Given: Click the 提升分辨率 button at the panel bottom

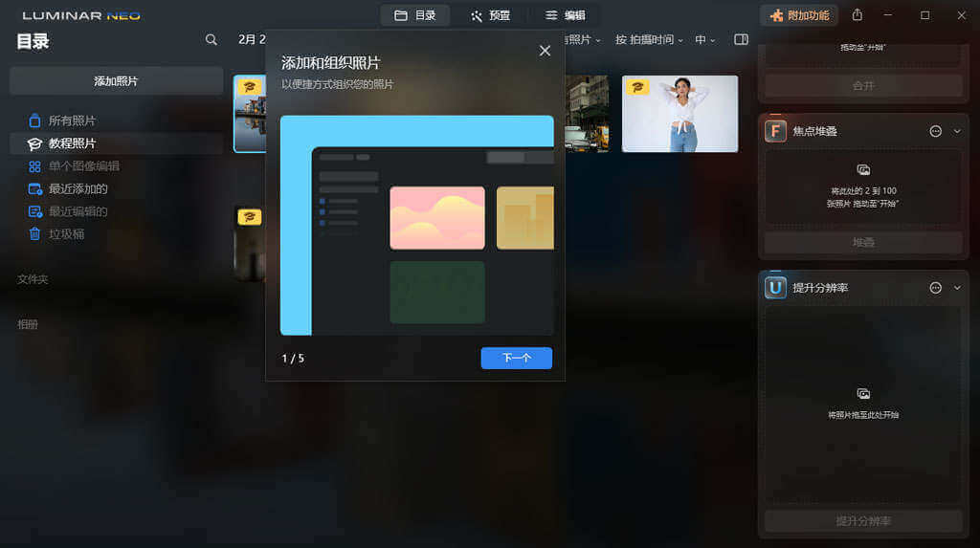Looking at the screenshot, I should (863, 520).
